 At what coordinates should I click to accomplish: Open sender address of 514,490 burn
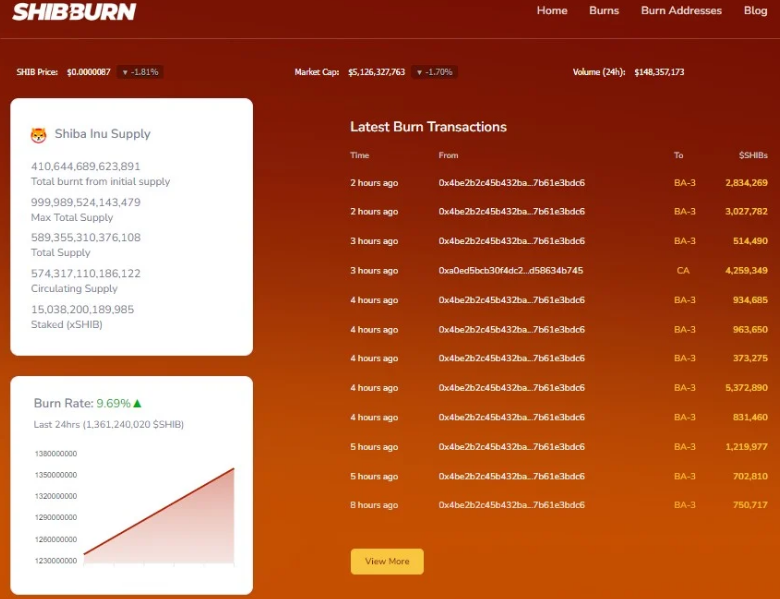(x=511, y=241)
